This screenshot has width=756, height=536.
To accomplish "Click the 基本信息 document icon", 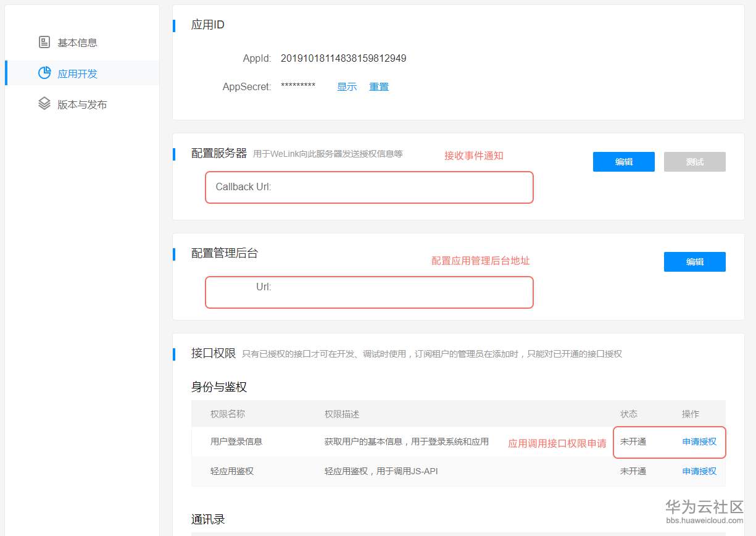I will click(x=44, y=42).
